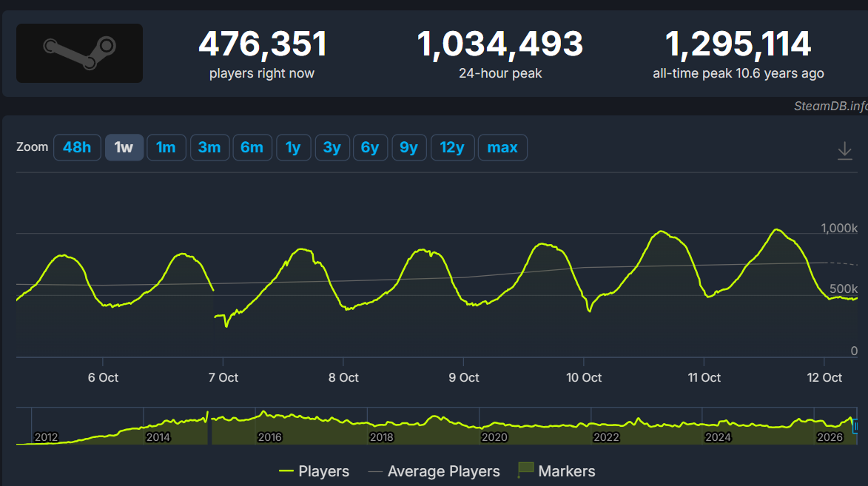Set zoom range to 6m
The width and height of the screenshot is (868, 486).
coord(252,147)
